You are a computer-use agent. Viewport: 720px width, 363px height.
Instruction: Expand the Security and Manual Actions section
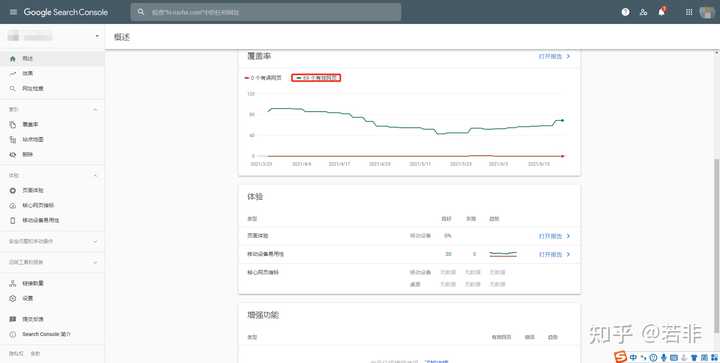(x=52, y=241)
